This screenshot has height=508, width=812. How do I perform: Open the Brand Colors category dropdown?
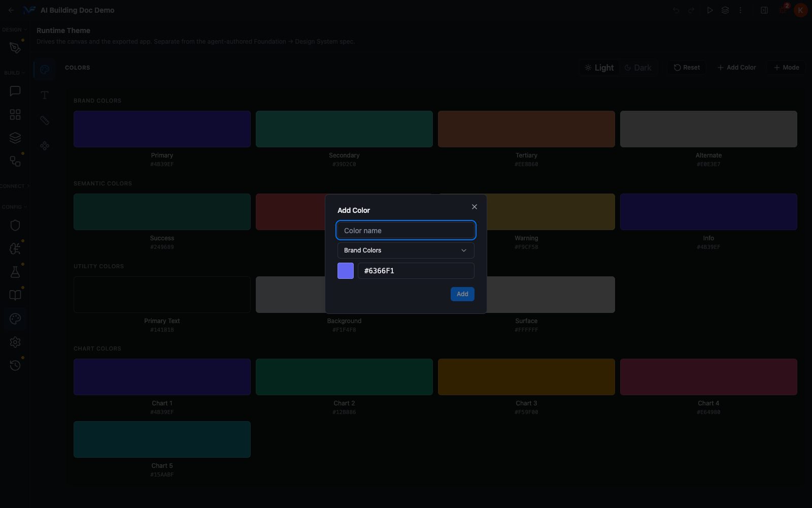tap(406, 250)
